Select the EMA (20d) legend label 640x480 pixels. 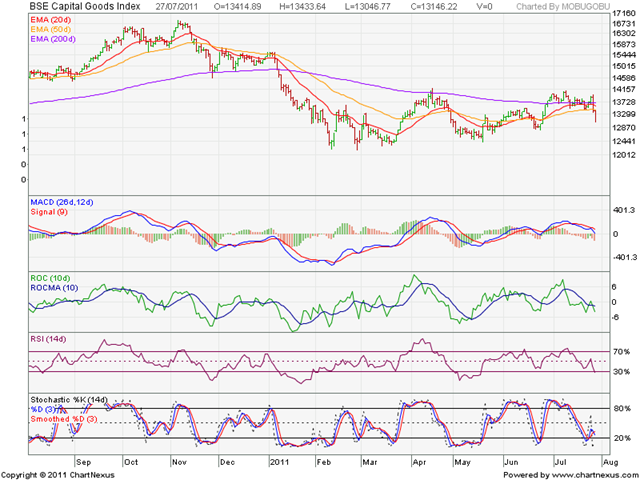point(50,20)
